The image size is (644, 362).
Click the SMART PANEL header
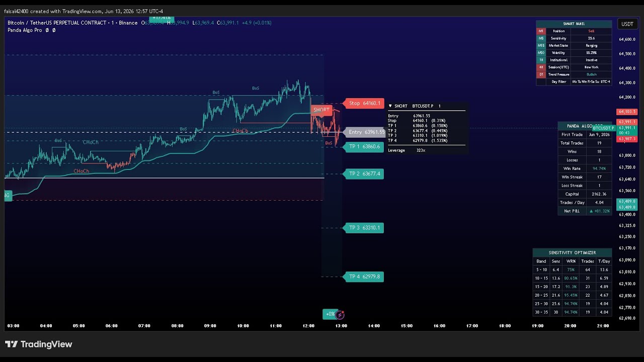tap(574, 24)
